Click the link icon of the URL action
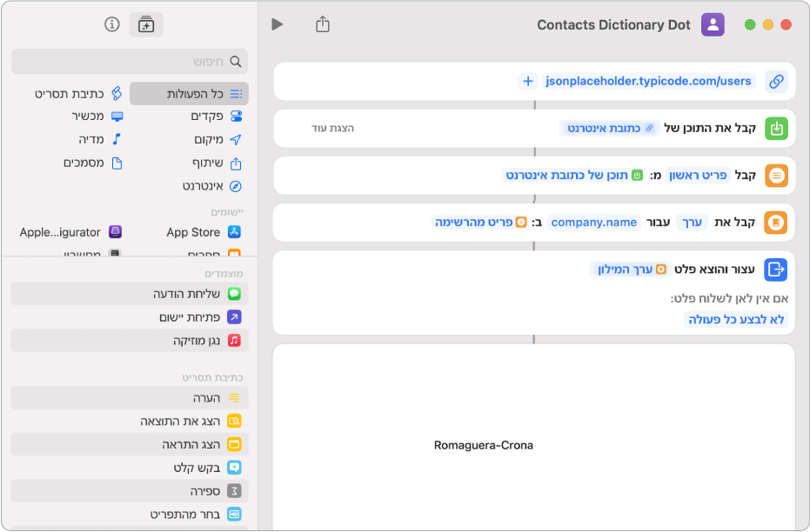Screen dimensions: 810x532 tap(776, 81)
